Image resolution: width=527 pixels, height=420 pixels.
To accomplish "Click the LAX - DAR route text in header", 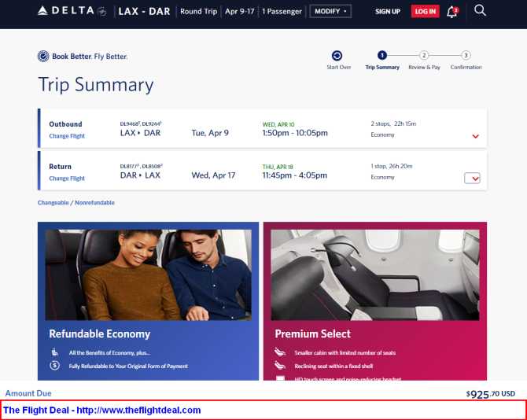I will 144,12.
